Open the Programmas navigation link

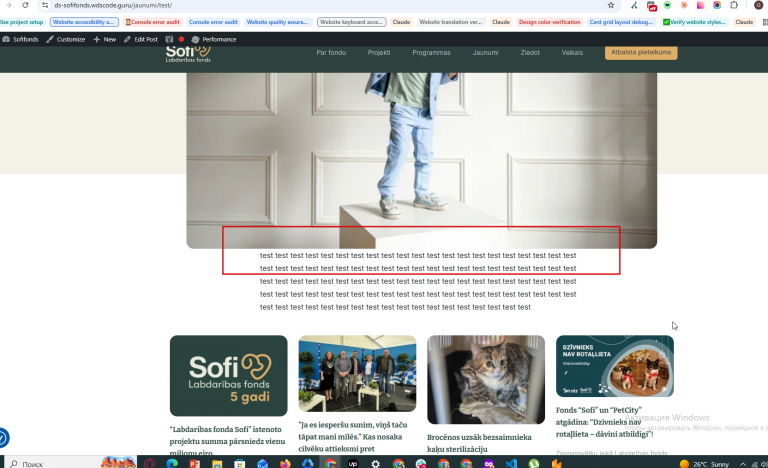tap(431, 52)
